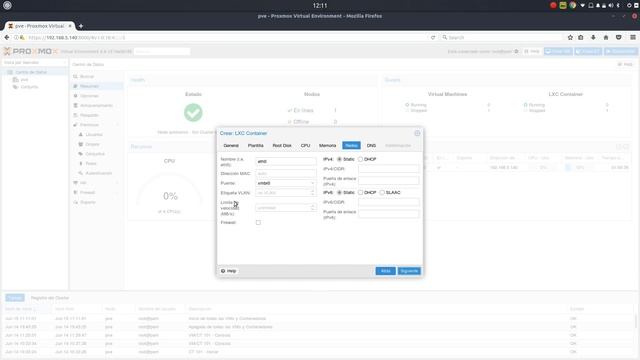Select IPv6 Static radio button
This screenshot has height=360, width=640.
click(339, 192)
